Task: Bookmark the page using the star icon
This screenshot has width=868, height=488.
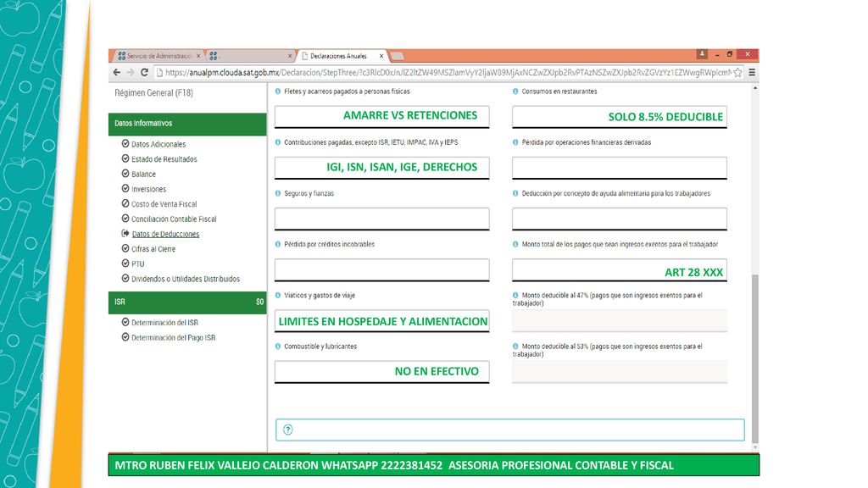Action: (738, 73)
